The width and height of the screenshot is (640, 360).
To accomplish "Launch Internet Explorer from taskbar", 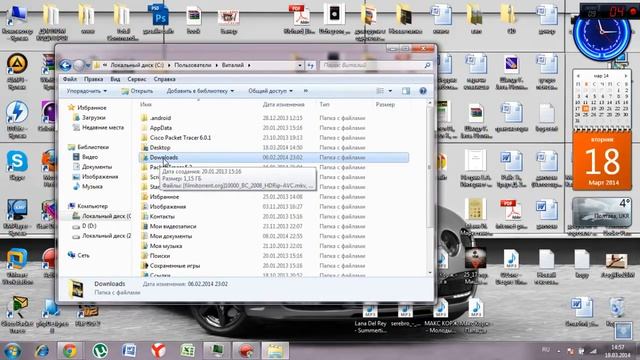I will 42,351.
